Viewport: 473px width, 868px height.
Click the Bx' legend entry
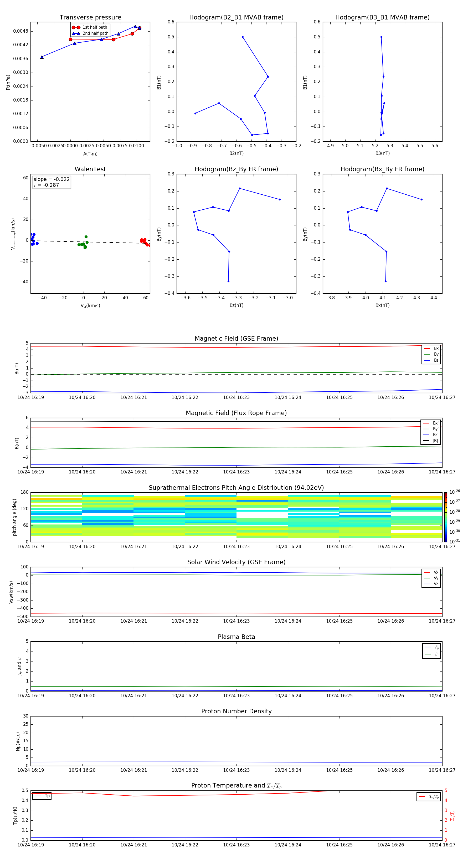[x=431, y=423]
